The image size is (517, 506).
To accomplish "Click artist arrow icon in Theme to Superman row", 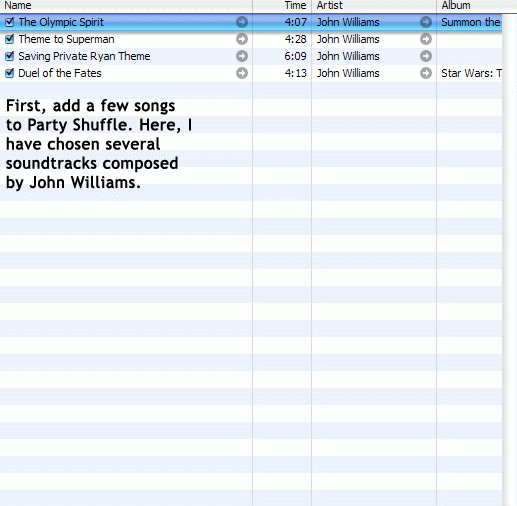I will pyautogui.click(x=426, y=39).
